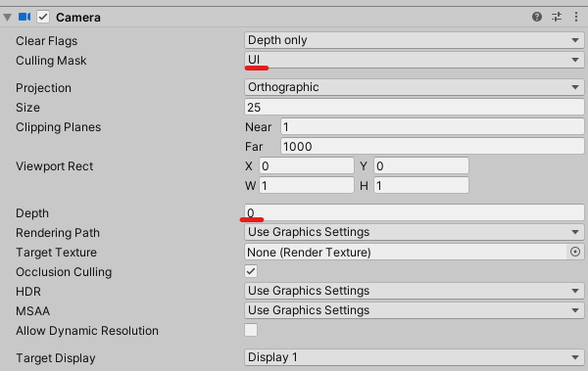Open the MSAA dropdown

tap(414, 310)
